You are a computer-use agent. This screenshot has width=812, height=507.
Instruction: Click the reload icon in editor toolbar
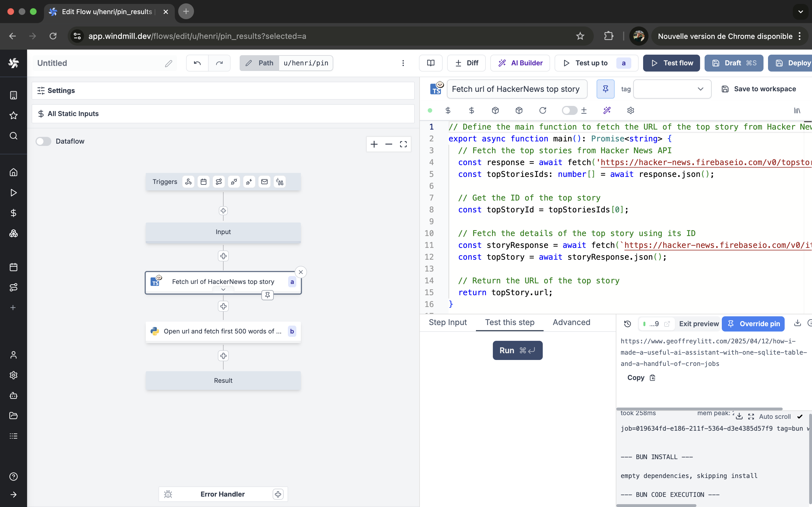point(542,110)
